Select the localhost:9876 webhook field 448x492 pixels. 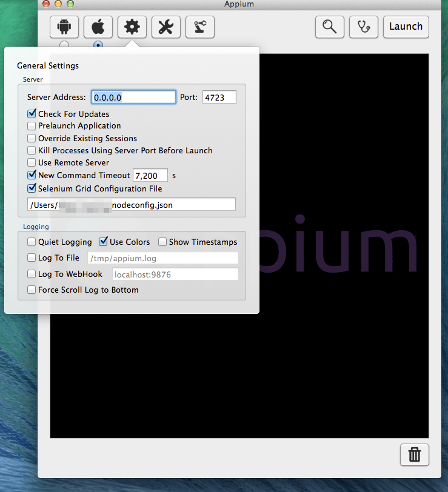pyautogui.click(x=175, y=274)
